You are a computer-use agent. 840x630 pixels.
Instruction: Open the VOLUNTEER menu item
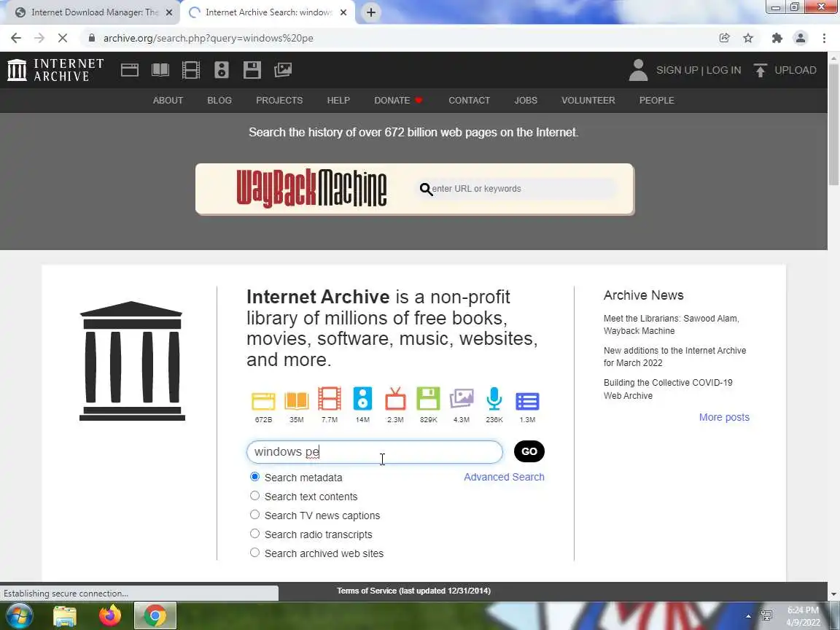click(x=588, y=100)
